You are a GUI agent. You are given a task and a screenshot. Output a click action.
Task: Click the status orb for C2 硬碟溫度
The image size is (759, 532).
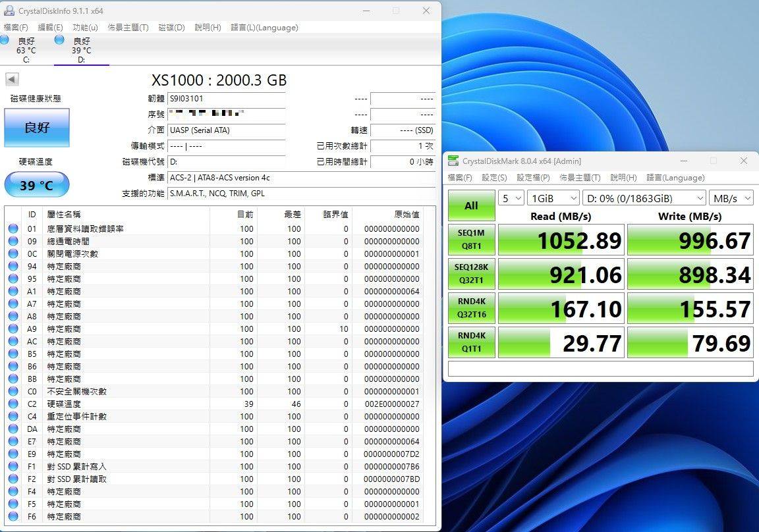click(13, 404)
